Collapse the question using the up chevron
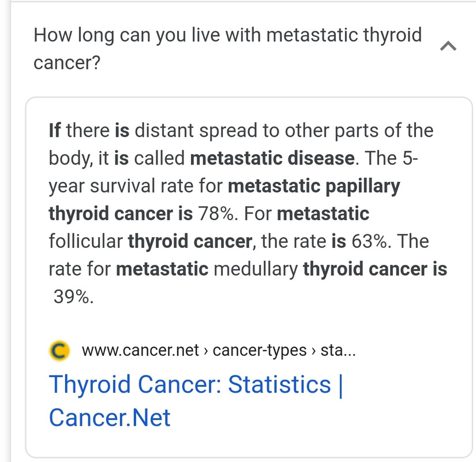The image size is (476, 462). [x=448, y=46]
